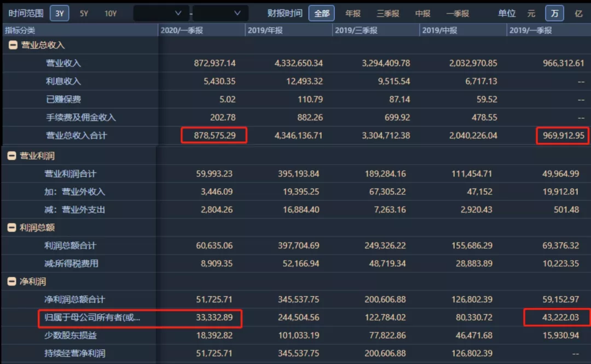Screen dimensions: 591x364
Task: Switch unit to 亿
Action: 578,13
